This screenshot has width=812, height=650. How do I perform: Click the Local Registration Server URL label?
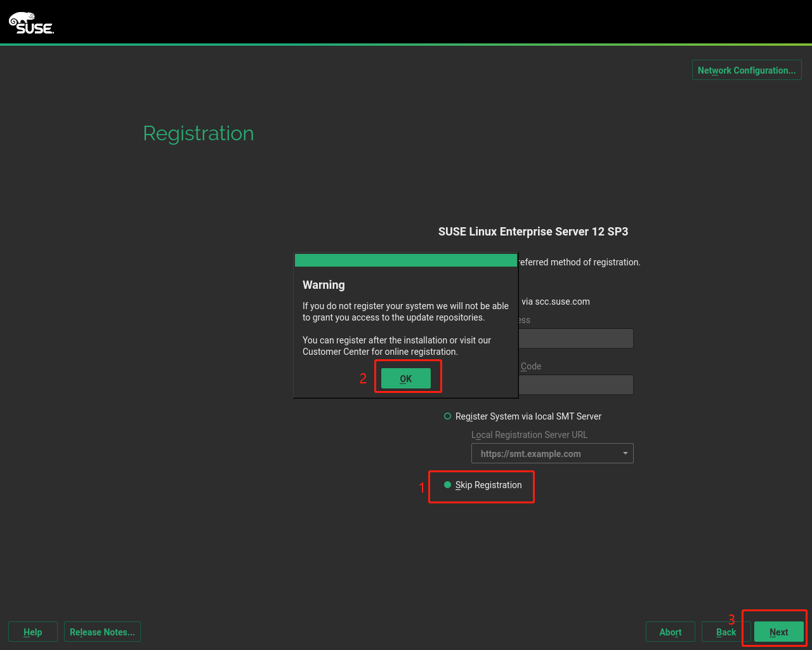529,435
